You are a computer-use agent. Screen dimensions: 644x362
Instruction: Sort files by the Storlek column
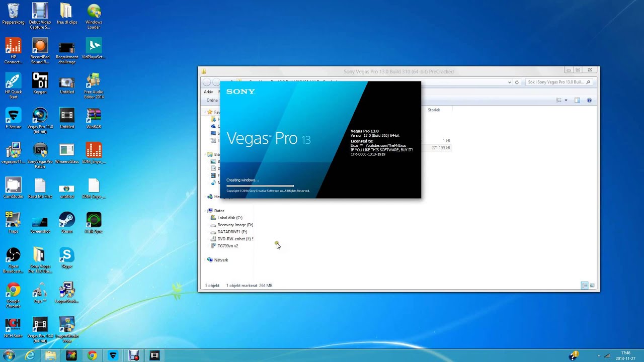(x=434, y=110)
